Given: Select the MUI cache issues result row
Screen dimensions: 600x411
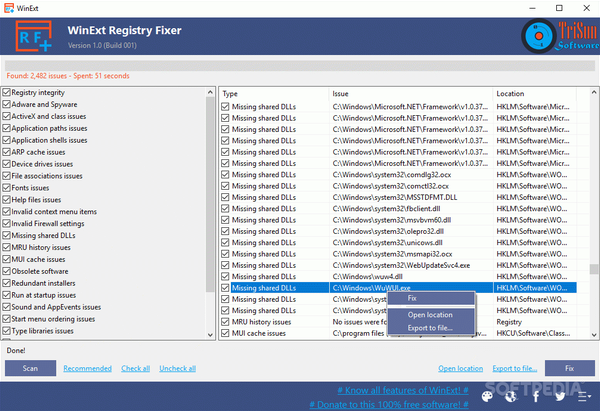Looking at the screenshot, I should (x=398, y=333).
